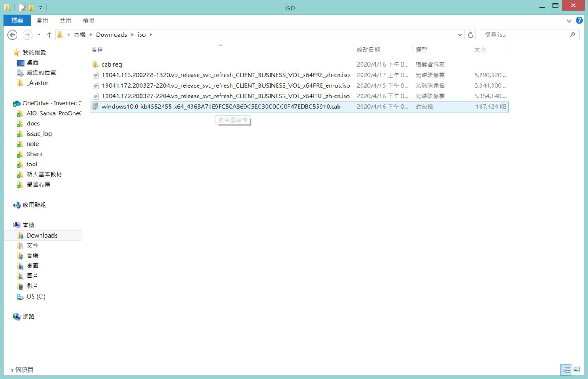Open AIO_Sansa_ProOneC folder in sidebar

pos(54,113)
